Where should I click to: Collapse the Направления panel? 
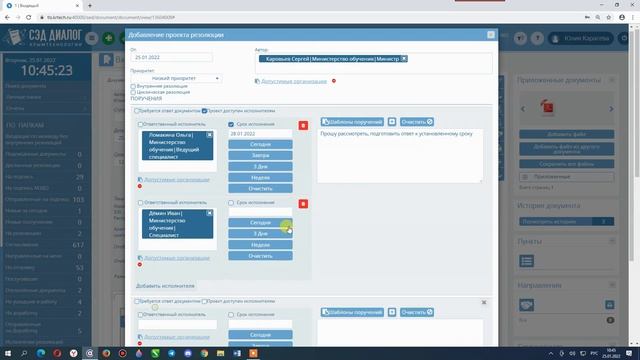point(611,285)
